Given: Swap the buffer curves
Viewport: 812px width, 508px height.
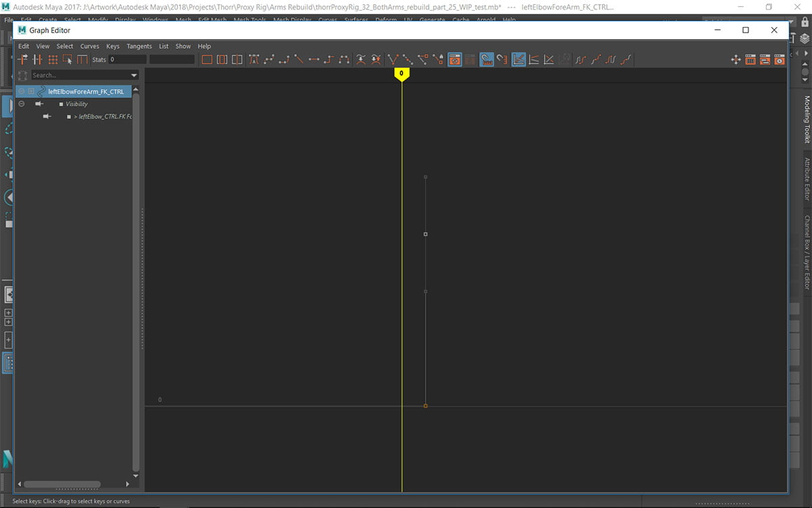Looking at the screenshot, I should (376, 60).
